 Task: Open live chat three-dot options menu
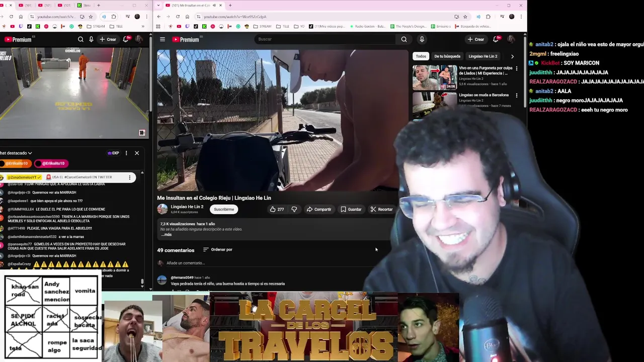coord(126,153)
